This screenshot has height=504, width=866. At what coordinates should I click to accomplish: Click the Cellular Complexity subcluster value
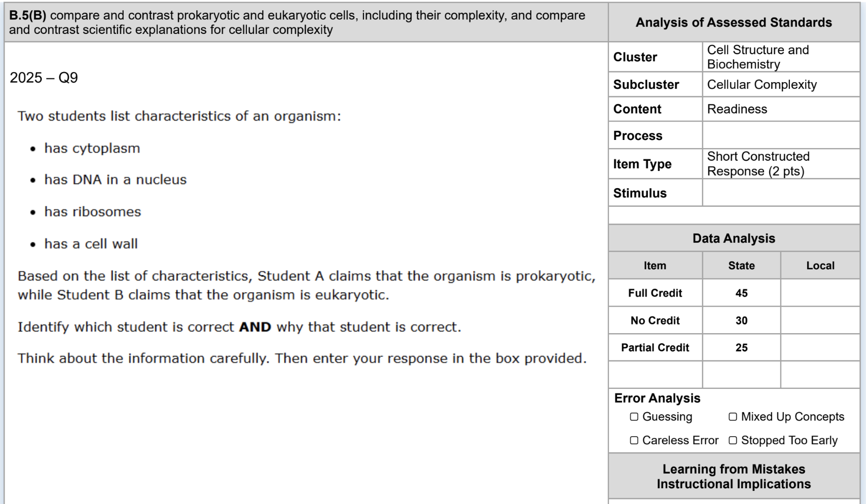tap(762, 85)
